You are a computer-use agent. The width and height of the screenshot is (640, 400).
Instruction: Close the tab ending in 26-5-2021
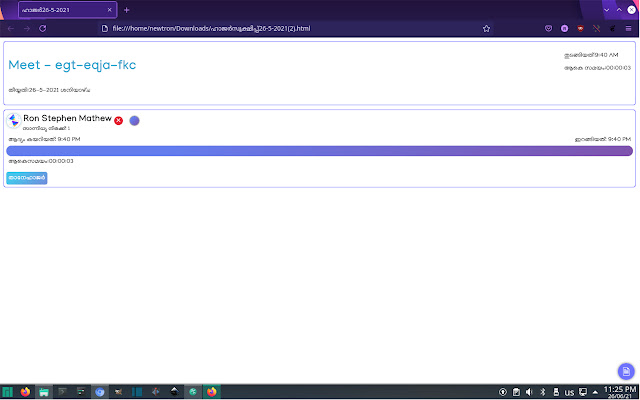[109, 10]
